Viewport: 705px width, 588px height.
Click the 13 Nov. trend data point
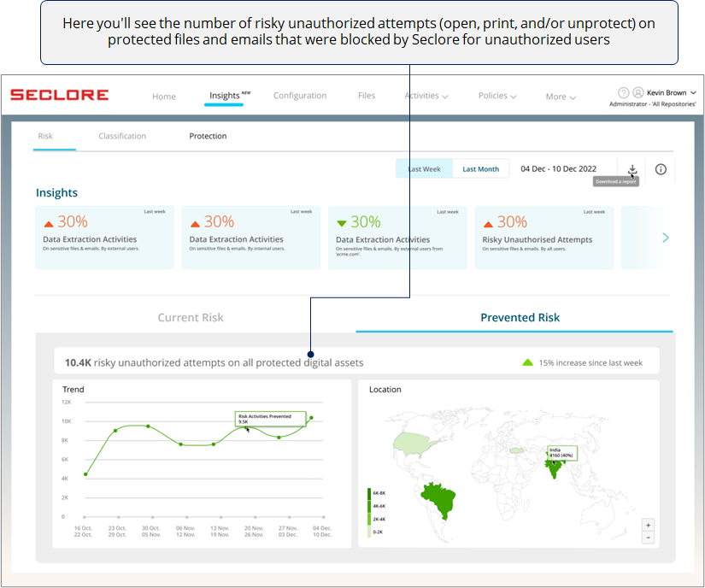(214, 444)
